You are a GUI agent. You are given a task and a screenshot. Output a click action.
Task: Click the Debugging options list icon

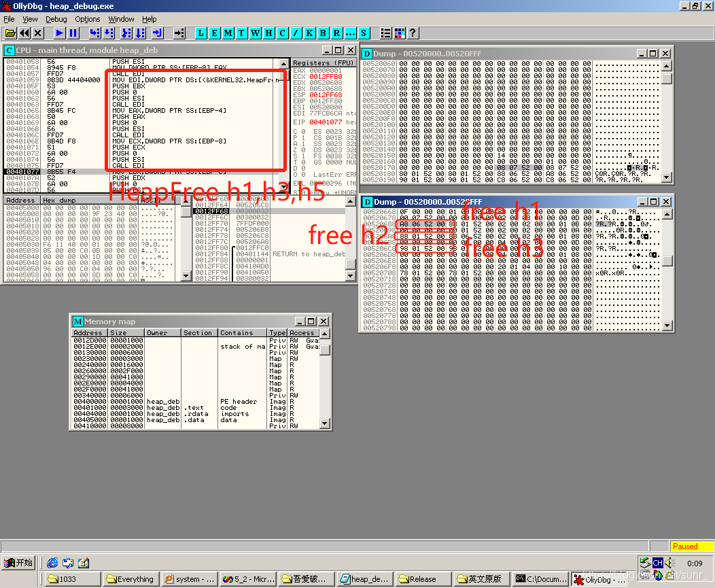(386, 33)
